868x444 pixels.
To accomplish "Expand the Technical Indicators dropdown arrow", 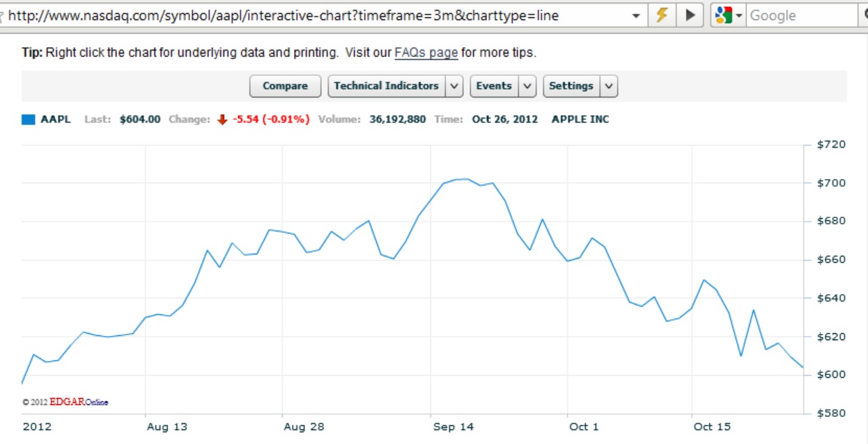I will (454, 86).
